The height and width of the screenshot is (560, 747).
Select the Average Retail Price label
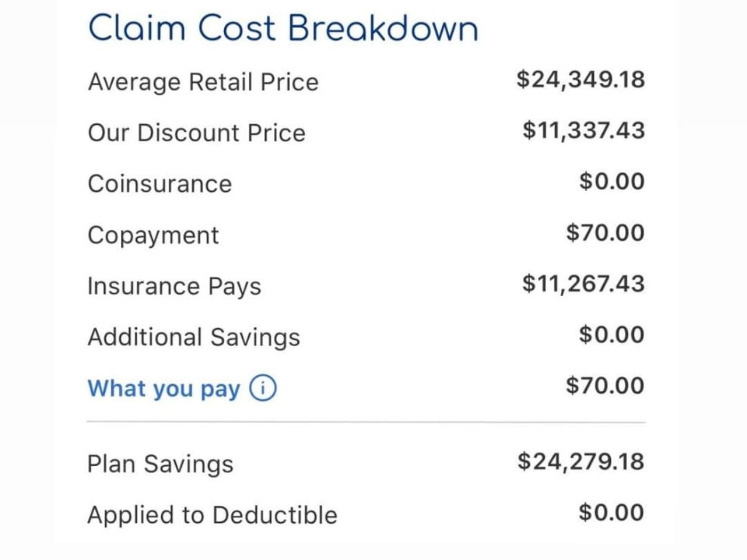click(203, 82)
